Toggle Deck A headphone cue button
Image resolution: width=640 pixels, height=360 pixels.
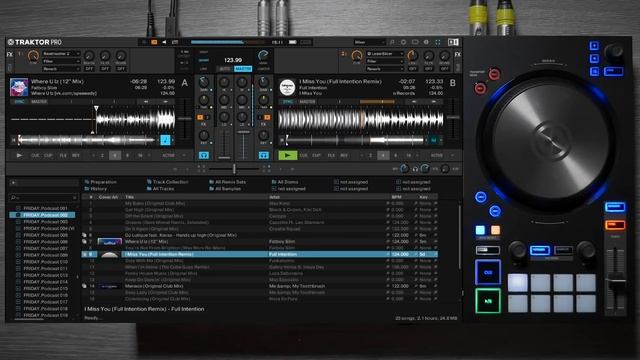203,156
